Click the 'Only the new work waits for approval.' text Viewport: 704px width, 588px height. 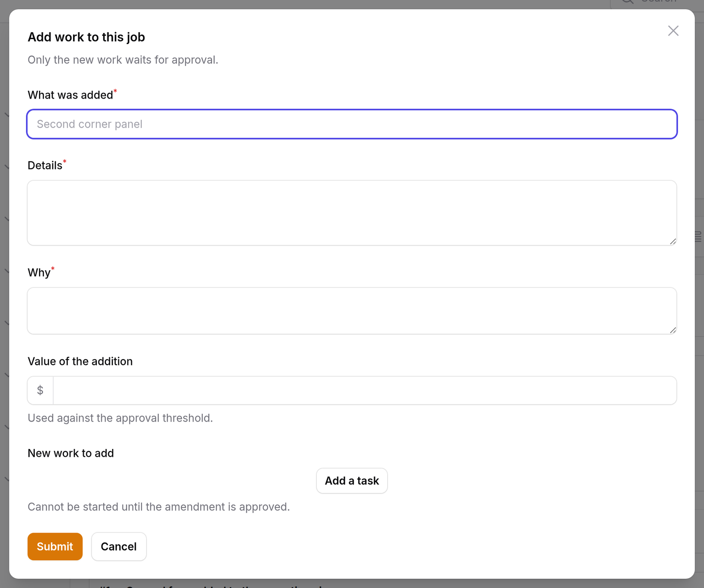tap(123, 60)
